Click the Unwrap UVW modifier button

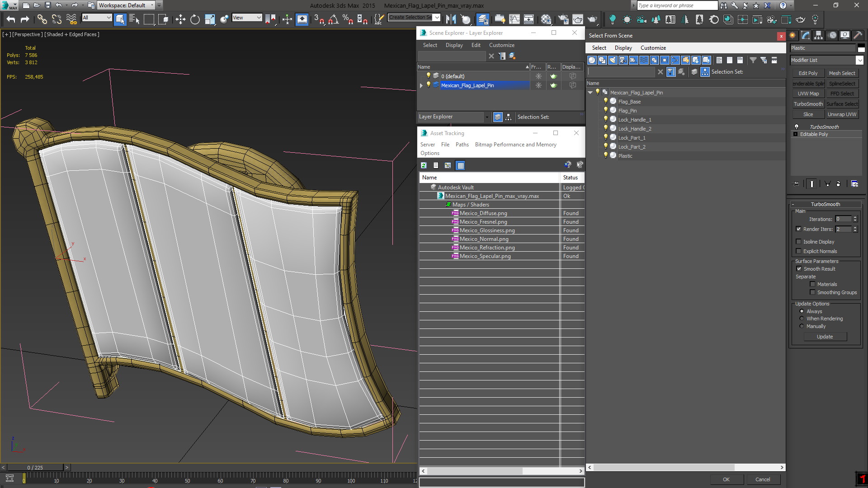tap(842, 114)
